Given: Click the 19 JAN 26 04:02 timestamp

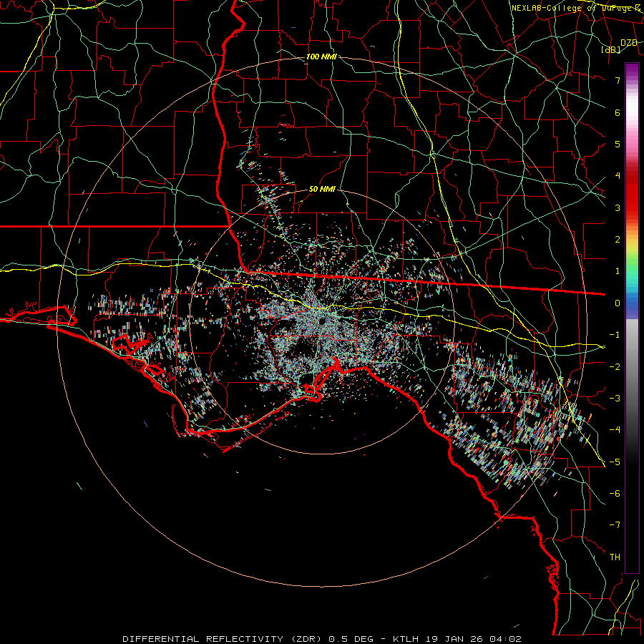Looking at the screenshot, I should (474, 639).
